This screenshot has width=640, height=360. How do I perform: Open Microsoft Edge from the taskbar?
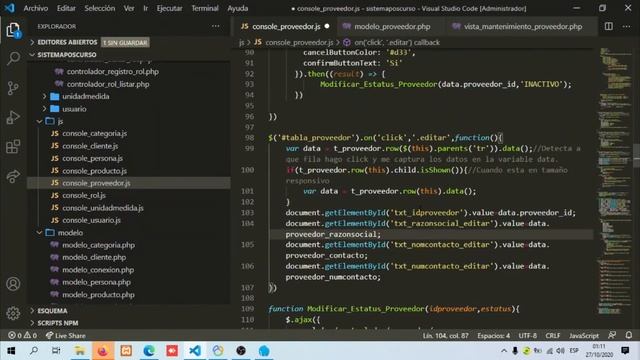coord(149,351)
